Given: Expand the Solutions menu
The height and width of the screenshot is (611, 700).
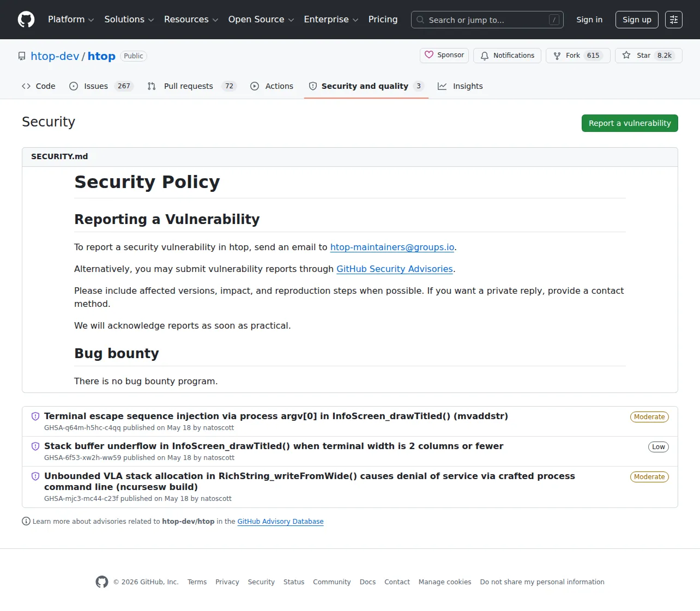Looking at the screenshot, I should tap(129, 20).
